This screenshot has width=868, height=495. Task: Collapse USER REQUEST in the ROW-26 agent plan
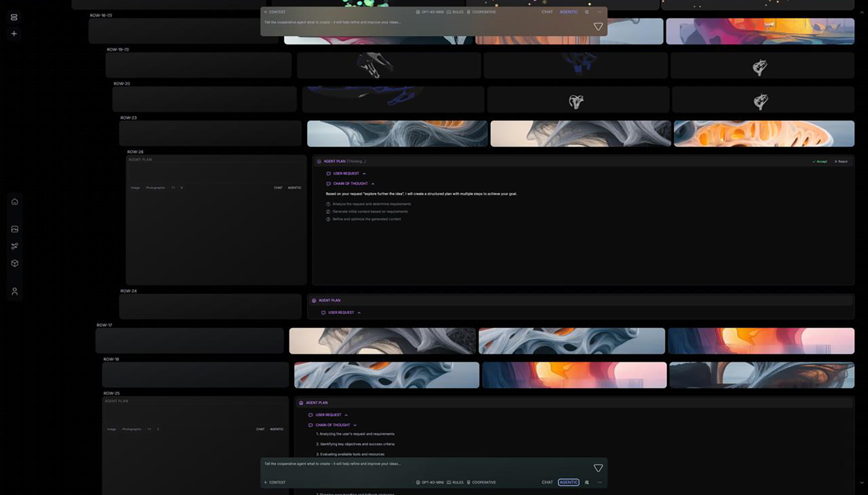click(364, 174)
